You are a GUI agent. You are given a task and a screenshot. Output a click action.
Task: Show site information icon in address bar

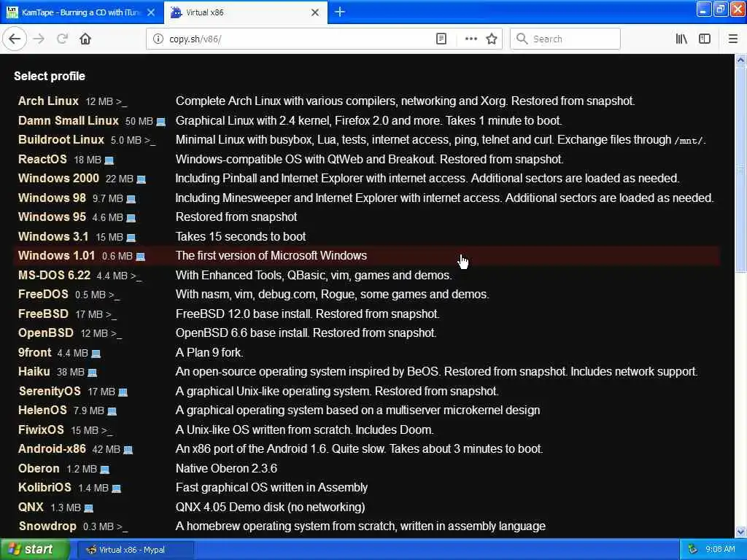[158, 39]
